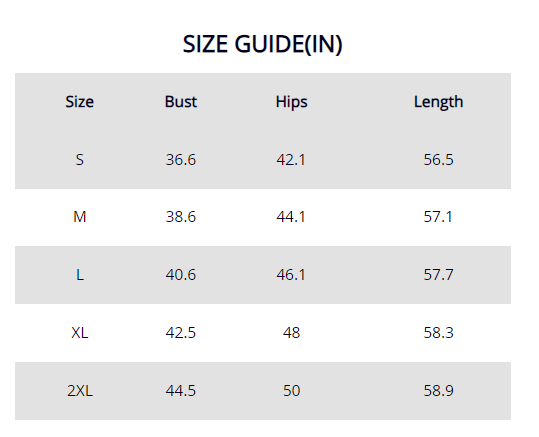Select the Size column header
This screenshot has height=437, width=539.
80,102
